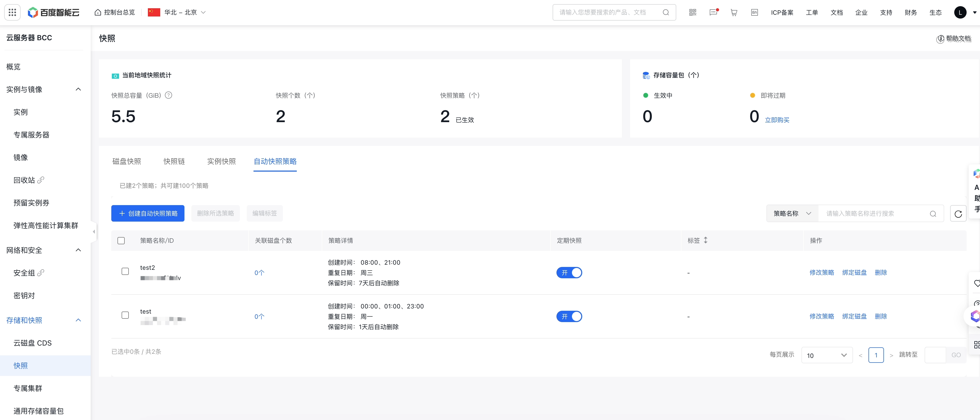Open the page size dropdown showing 10

pos(827,355)
